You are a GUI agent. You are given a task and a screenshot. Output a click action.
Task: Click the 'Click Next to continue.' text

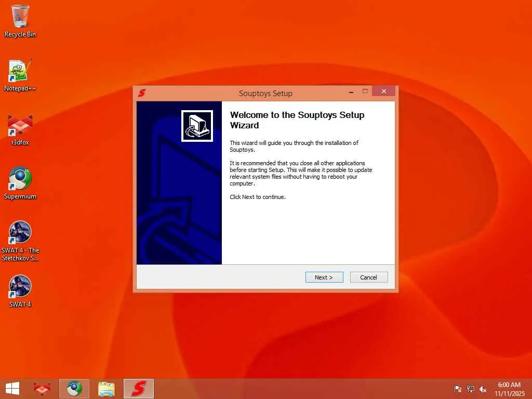coord(258,197)
